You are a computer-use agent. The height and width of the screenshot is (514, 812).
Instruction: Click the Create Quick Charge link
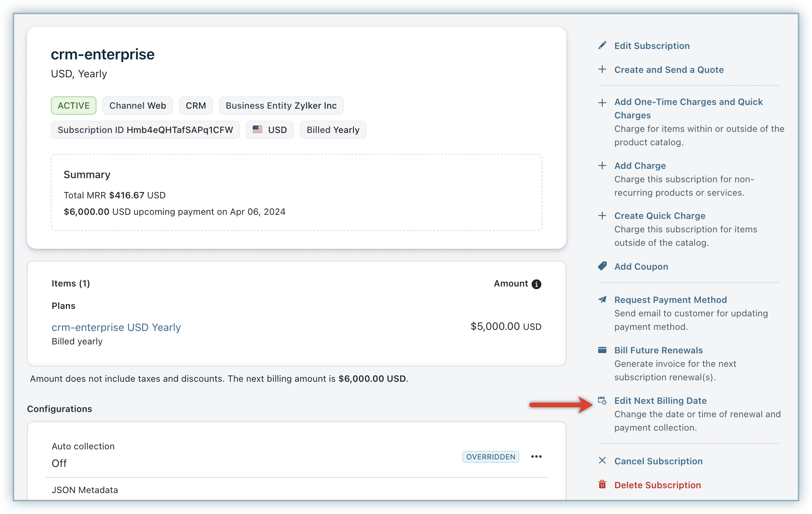coord(660,216)
